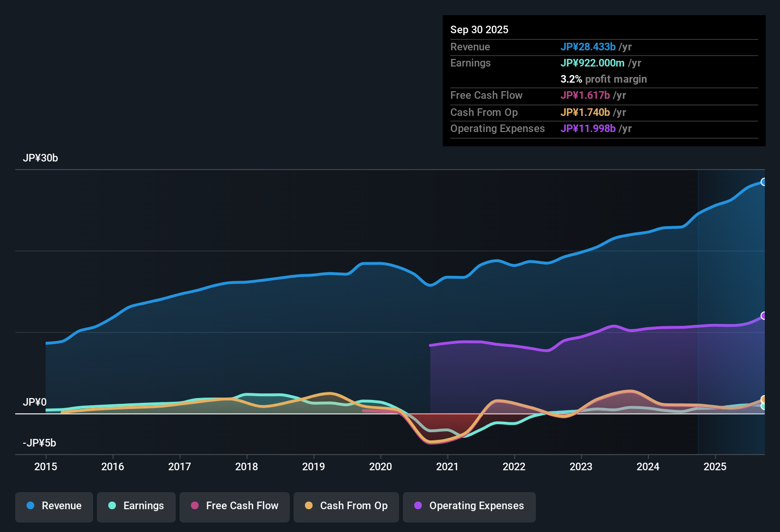This screenshot has width=780, height=532.
Task: Click the Cash From Op legend button
Action: [346, 506]
